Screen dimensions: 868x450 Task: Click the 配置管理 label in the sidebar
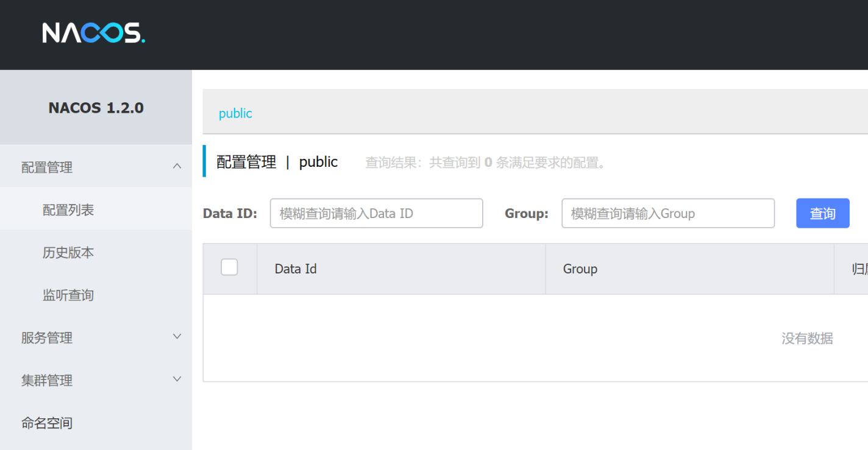pyautogui.click(x=47, y=167)
